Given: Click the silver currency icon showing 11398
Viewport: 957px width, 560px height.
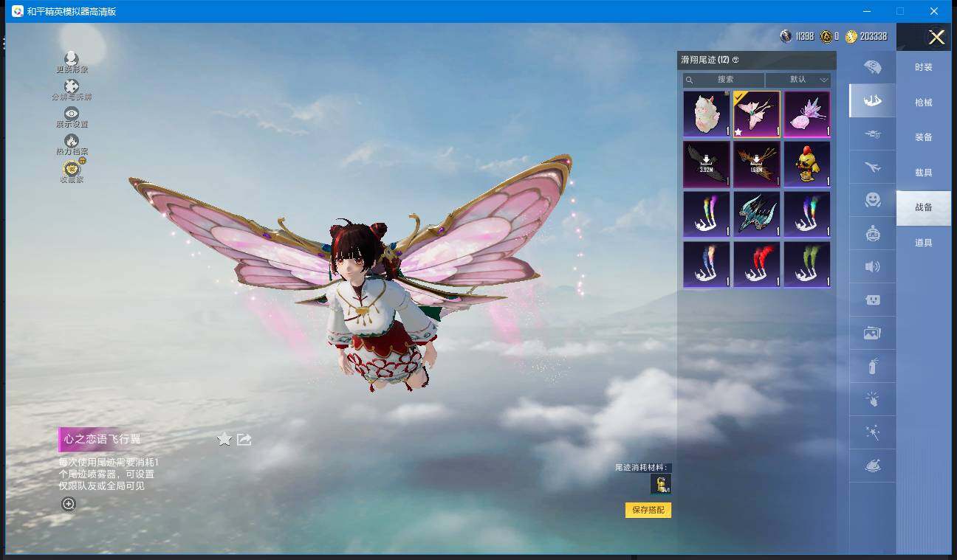Looking at the screenshot, I should click(786, 36).
